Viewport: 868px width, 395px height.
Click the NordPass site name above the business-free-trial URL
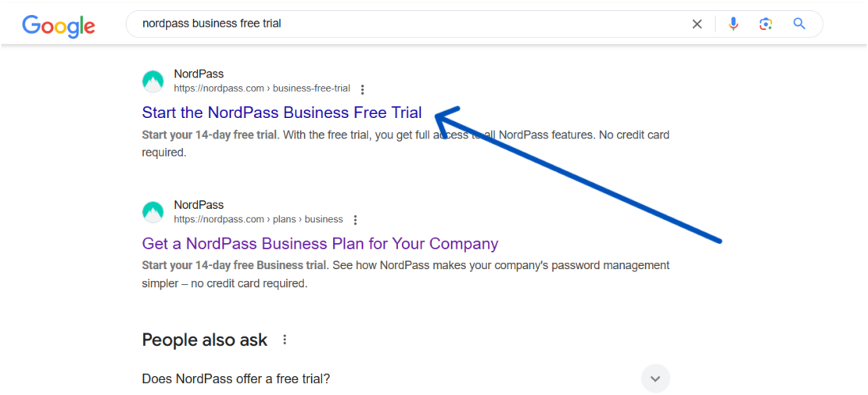point(199,74)
